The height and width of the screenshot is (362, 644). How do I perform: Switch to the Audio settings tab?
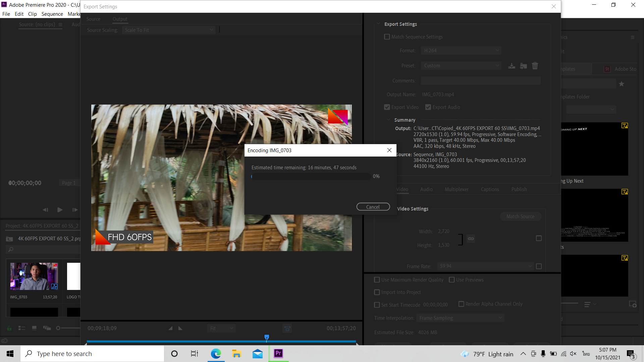[x=426, y=189]
